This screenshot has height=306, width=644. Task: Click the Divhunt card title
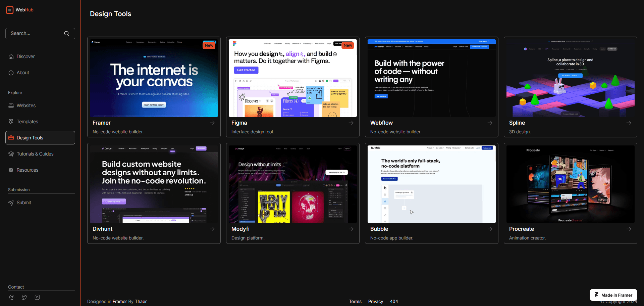pyautogui.click(x=102, y=229)
